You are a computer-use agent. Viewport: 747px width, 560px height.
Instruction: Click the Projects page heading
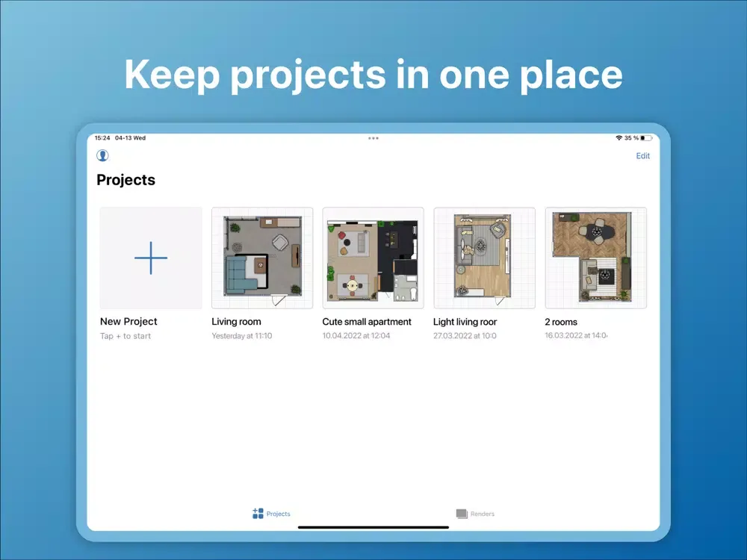coord(125,180)
